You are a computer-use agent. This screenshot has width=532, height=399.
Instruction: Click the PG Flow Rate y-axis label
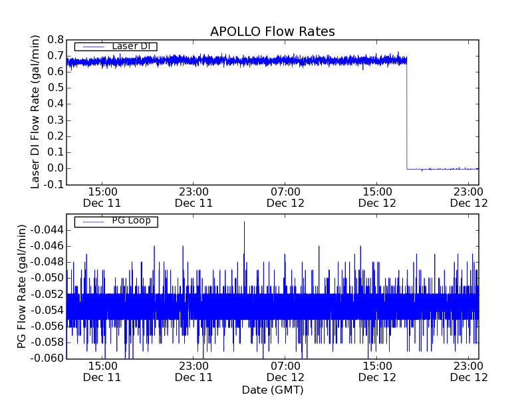tap(21, 286)
